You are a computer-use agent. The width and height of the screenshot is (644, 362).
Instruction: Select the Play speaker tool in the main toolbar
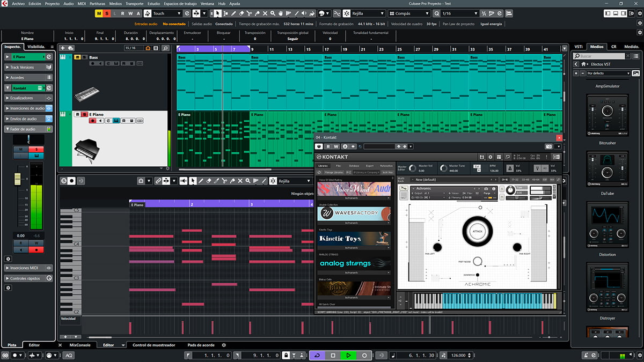(x=304, y=13)
